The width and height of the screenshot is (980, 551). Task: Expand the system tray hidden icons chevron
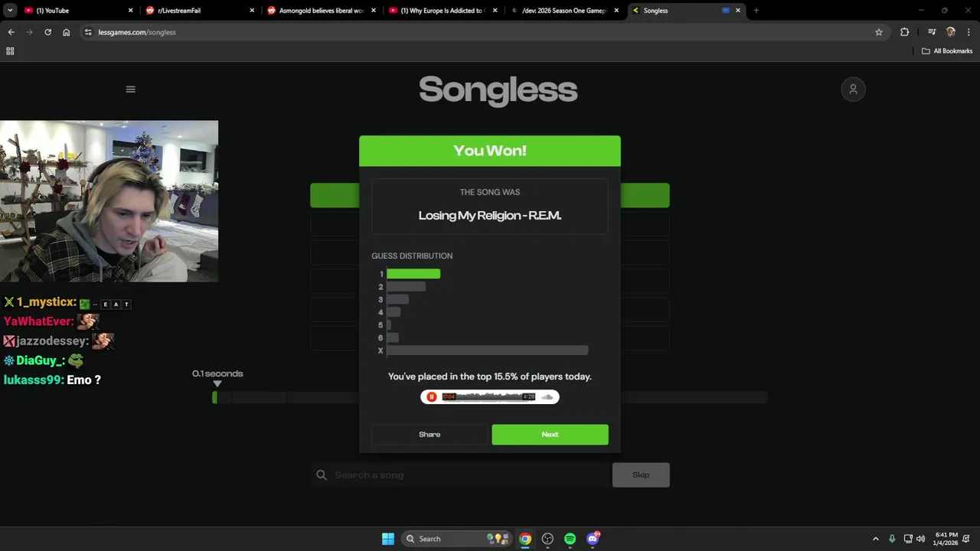876,539
